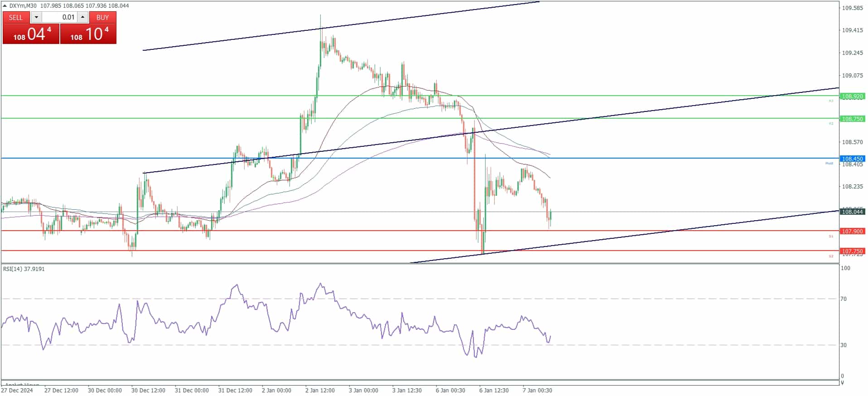Click the 31 Dec 12:00 time label
This screenshot has width=868, height=396.
235,390
